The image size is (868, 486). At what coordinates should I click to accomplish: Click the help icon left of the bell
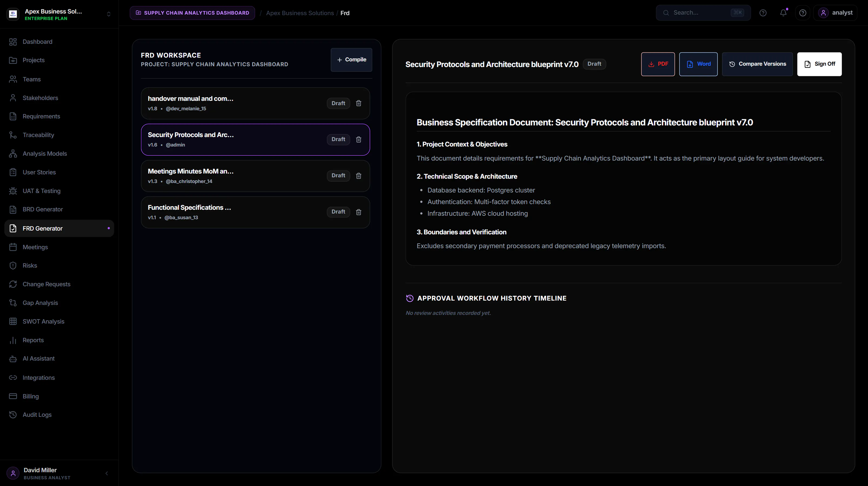pos(763,13)
